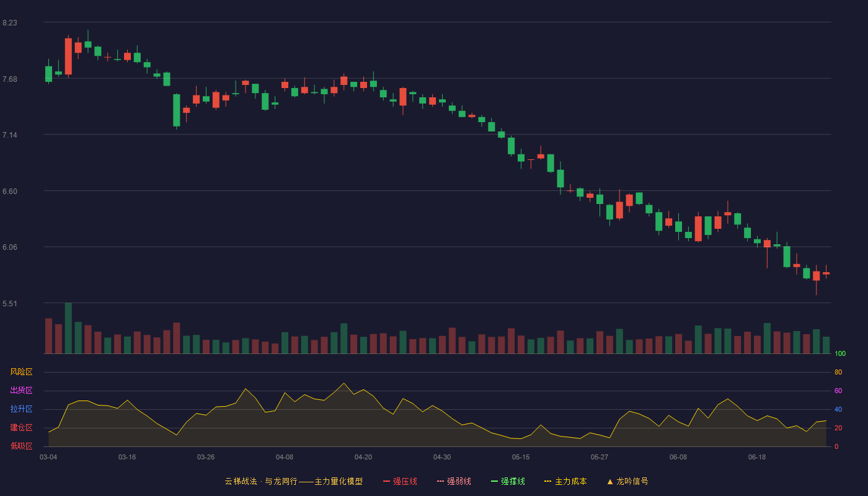This screenshot has height=496, width=868.
Task: Click the 7.14 price axis label
Action: pos(10,135)
